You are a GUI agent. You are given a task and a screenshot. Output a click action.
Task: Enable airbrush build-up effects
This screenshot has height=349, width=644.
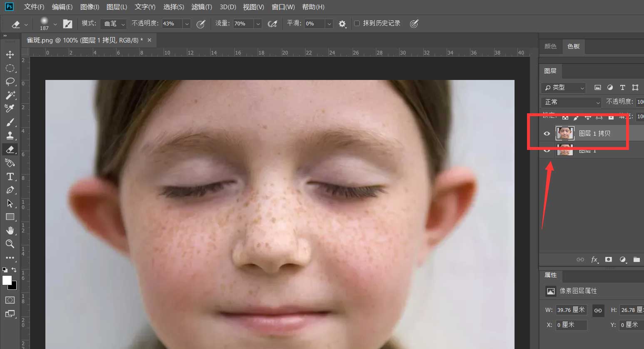click(272, 24)
